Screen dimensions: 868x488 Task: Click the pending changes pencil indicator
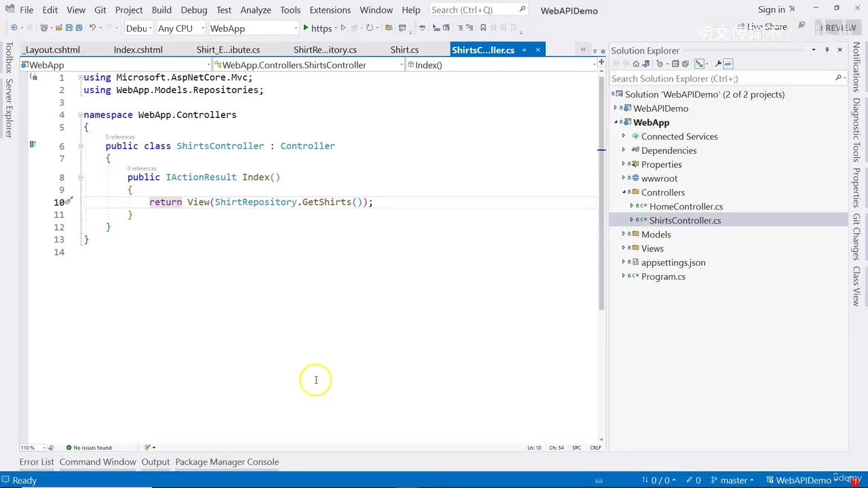pyautogui.click(x=692, y=480)
